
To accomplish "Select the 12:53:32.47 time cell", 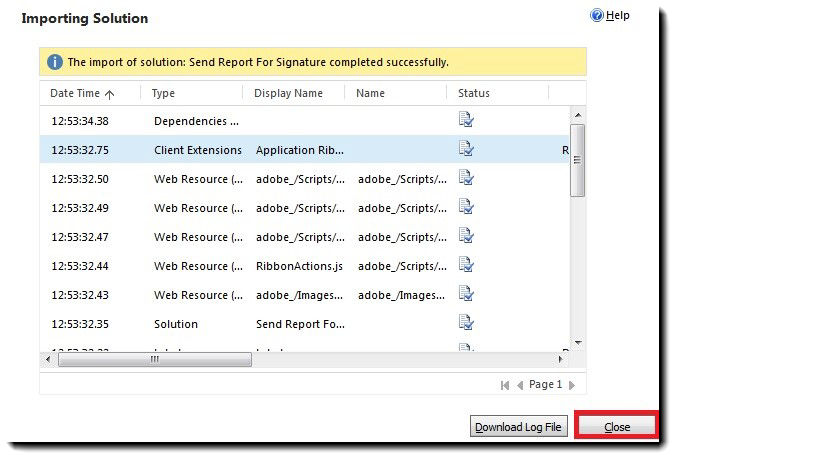I will tap(80, 237).
